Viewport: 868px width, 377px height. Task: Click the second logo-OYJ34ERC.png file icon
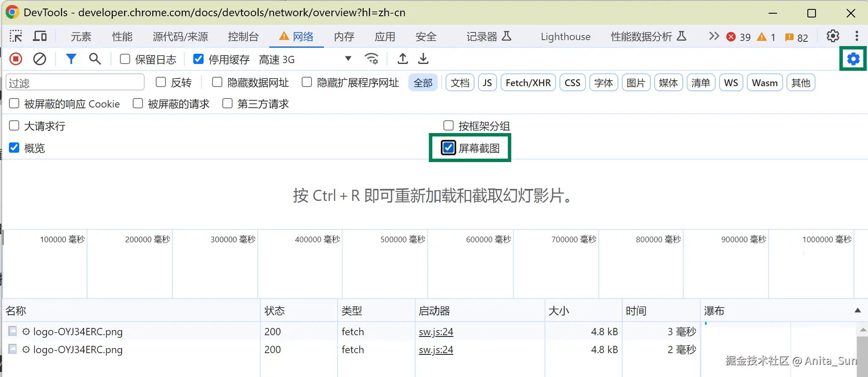coord(13,349)
